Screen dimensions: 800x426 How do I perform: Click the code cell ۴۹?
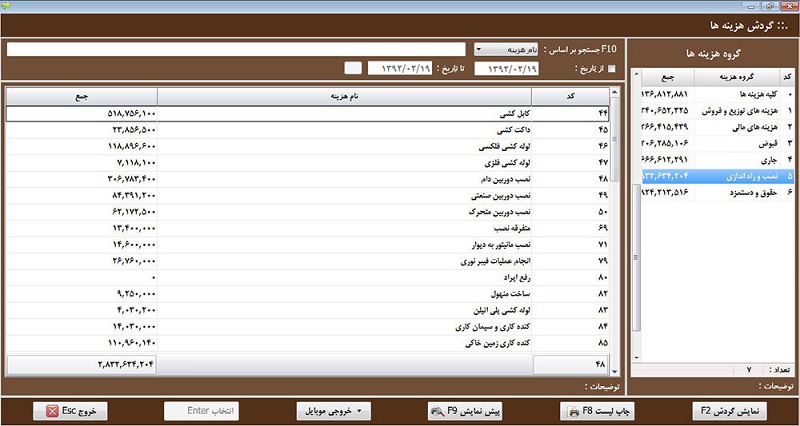pyautogui.click(x=570, y=195)
